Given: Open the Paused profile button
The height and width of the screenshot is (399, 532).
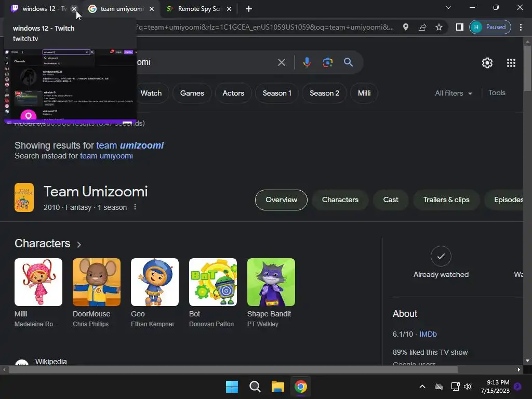Looking at the screenshot, I should [x=490, y=27].
